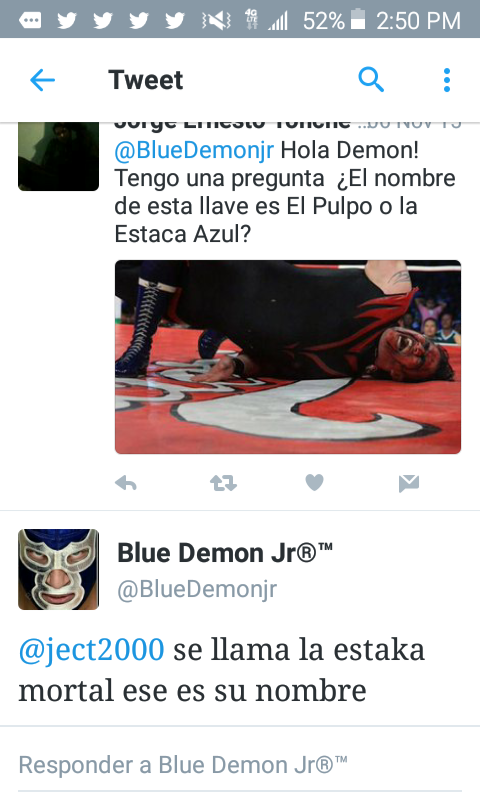The width and height of the screenshot is (480, 800).
Task: Open the @ject2000 mention link
Action: click(91, 649)
